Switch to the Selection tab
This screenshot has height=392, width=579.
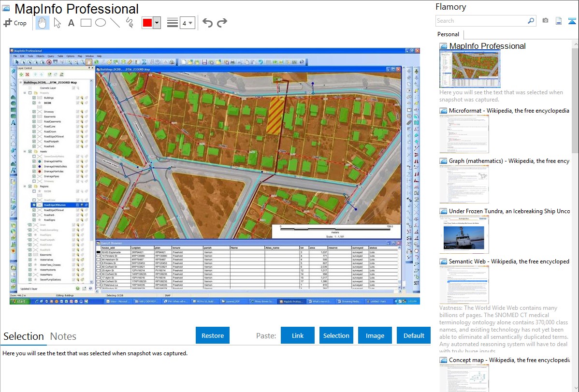point(24,336)
